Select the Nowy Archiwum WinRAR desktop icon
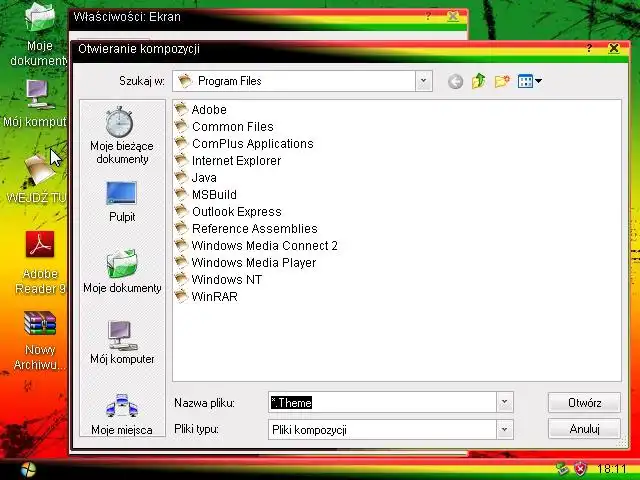 pyautogui.click(x=39, y=340)
